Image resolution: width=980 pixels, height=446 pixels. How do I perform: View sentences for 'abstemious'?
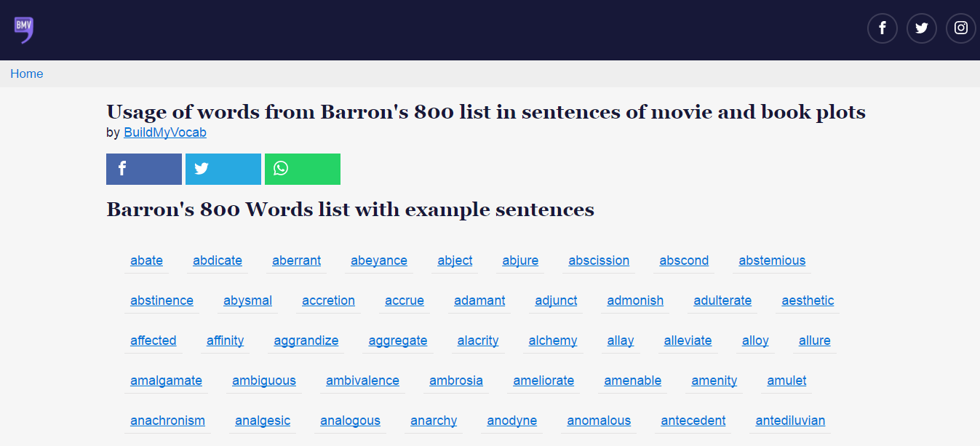tap(771, 260)
